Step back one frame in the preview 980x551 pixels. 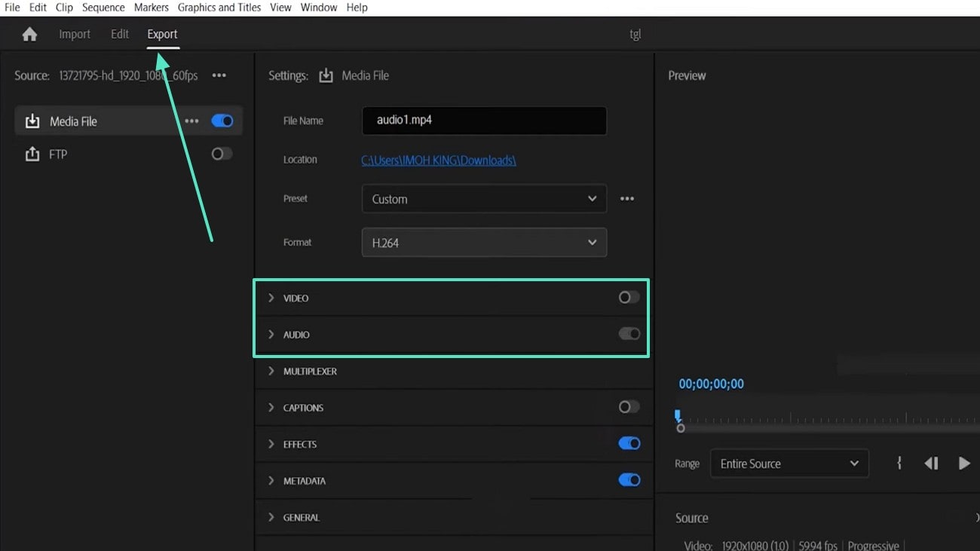(x=931, y=463)
